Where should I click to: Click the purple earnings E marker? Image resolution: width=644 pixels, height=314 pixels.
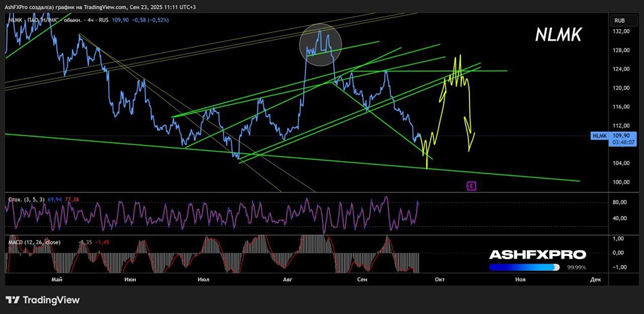[472, 186]
